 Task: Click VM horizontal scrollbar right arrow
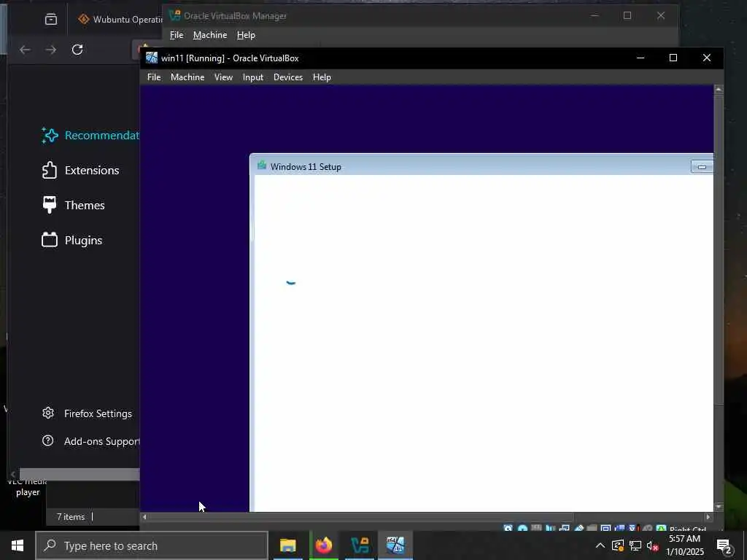click(x=708, y=517)
